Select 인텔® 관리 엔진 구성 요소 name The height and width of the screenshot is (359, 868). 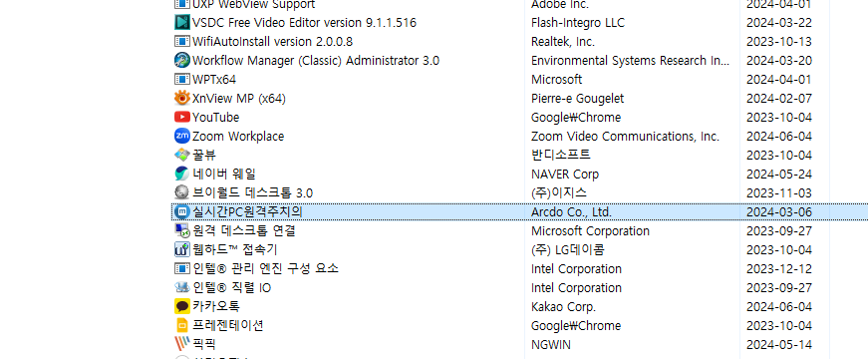pos(265,268)
